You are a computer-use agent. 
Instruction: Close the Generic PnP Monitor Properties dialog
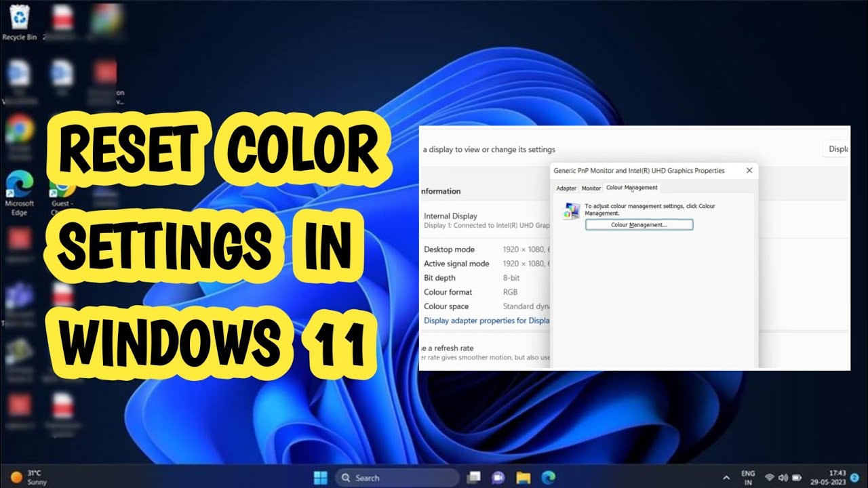(749, 171)
